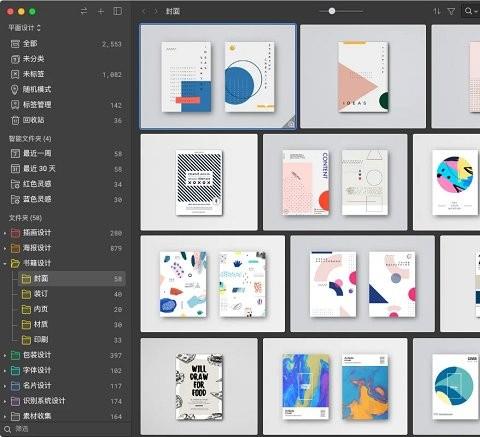
Task: Click the 智能文件夹 (4) section header
Action: tap(30, 139)
